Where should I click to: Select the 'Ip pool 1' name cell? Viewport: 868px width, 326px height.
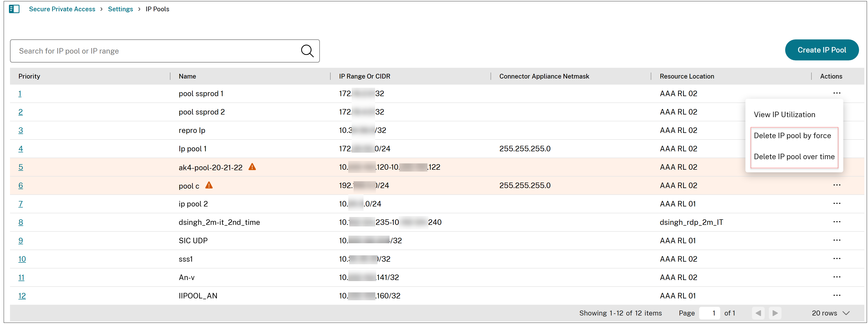pos(192,149)
